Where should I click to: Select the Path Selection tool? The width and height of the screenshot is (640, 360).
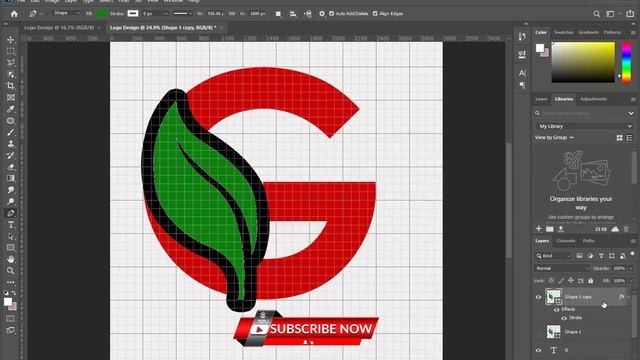11,236
